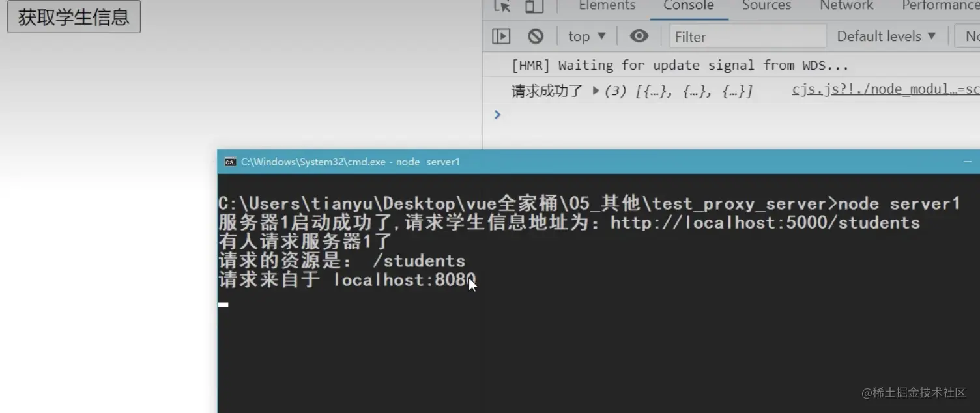Viewport: 980px width, 413px height.
Task: Click the localhost:5000/students URL text
Action: click(765, 223)
